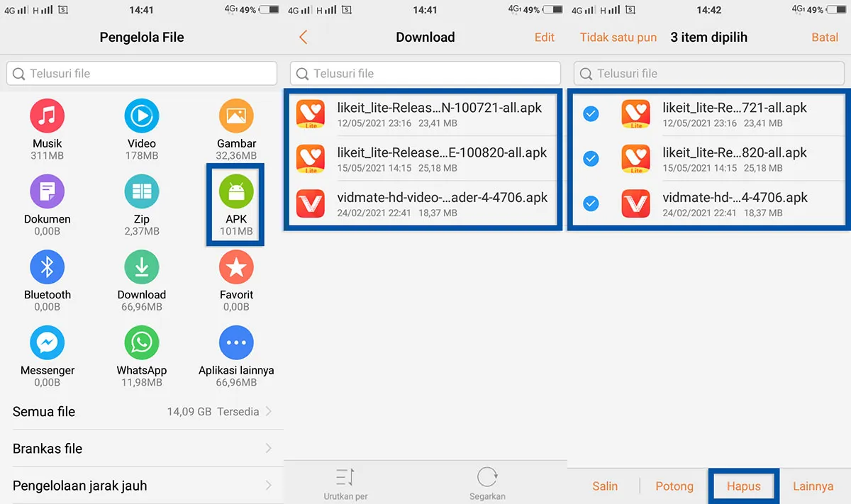Tap the Telusuri file search field
The width and height of the screenshot is (851, 504).
[142, 73]
